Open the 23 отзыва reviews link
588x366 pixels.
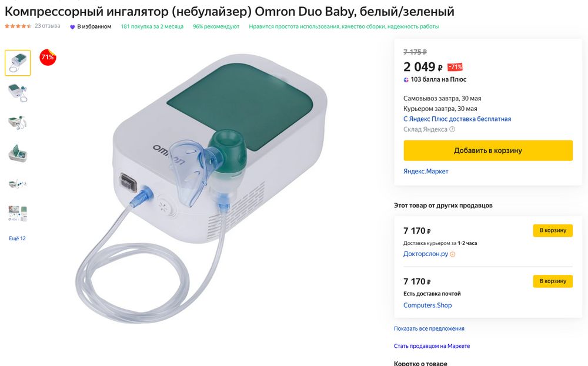tap(47, 26)
